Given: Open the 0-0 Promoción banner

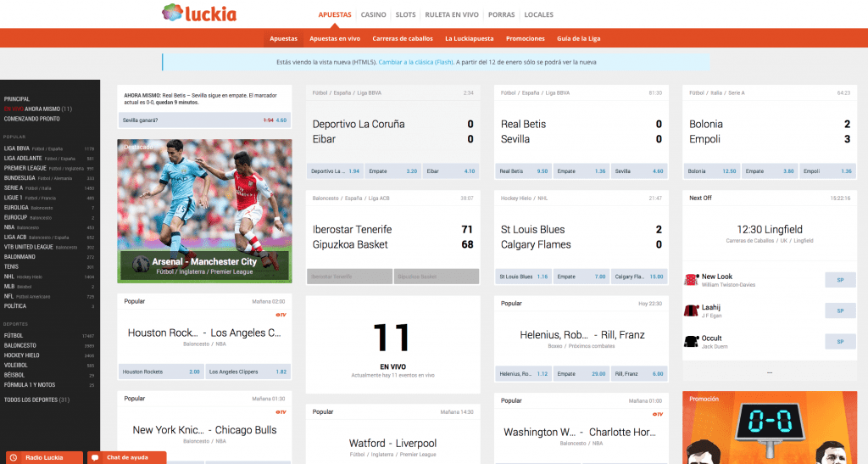Looking at the screenshot, I should click(770, 428).
